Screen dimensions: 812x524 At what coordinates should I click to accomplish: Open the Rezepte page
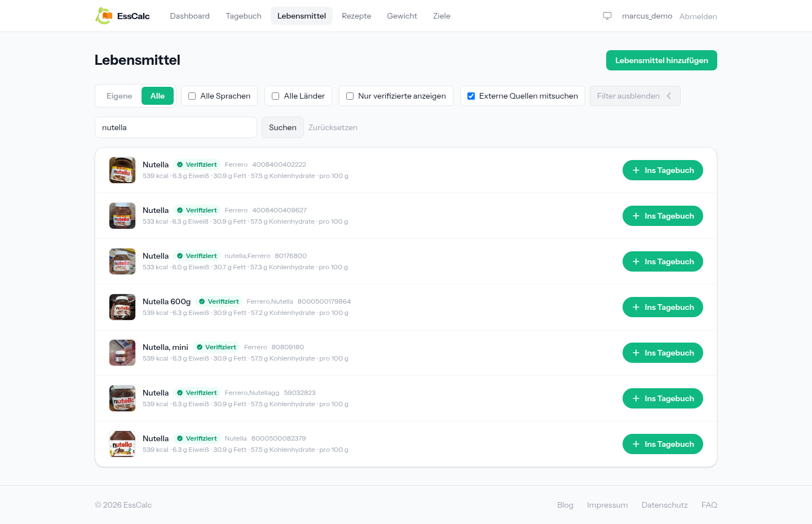(x=356, y=16)
